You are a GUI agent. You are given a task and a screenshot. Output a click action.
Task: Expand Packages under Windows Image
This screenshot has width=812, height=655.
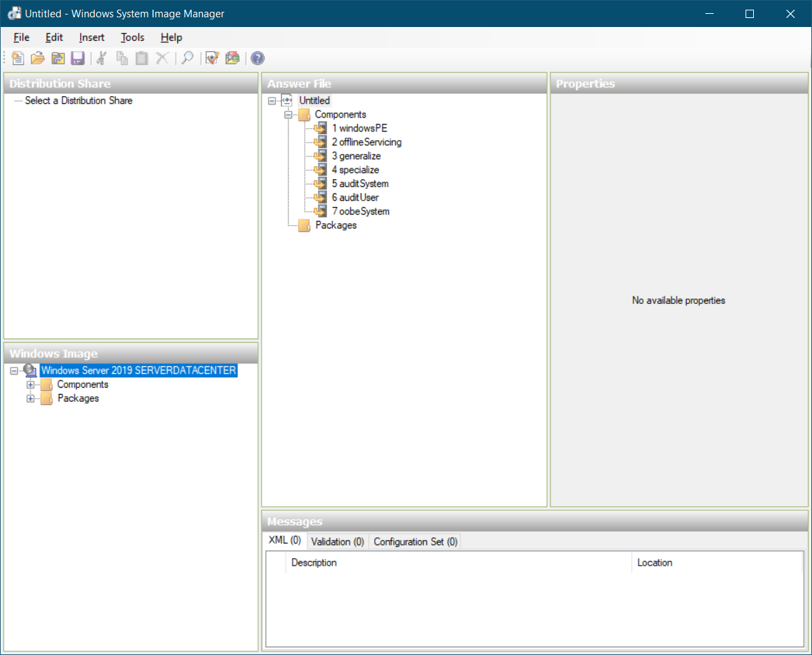pyautogui.click(x=30, y=399)
